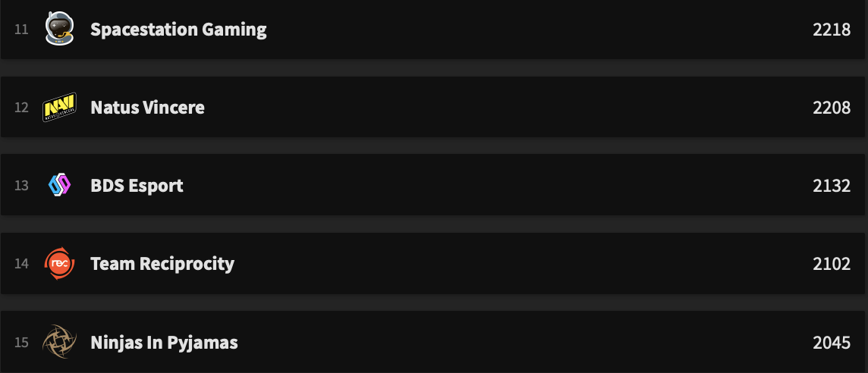Click BDS Esport's 2132 rating
This screenshot has width=868, height=373.
point(832,186)
